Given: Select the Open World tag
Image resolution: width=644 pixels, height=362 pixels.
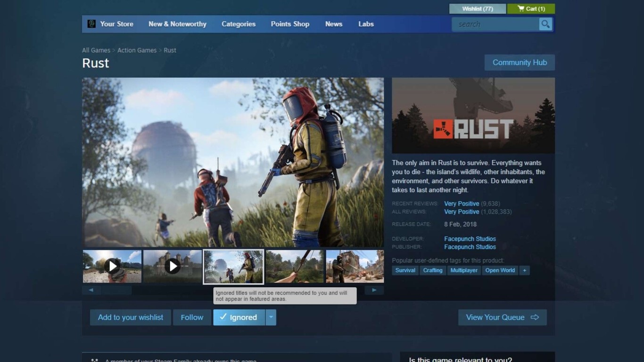Looking at the screenshot, I should [x=500, y=271].
